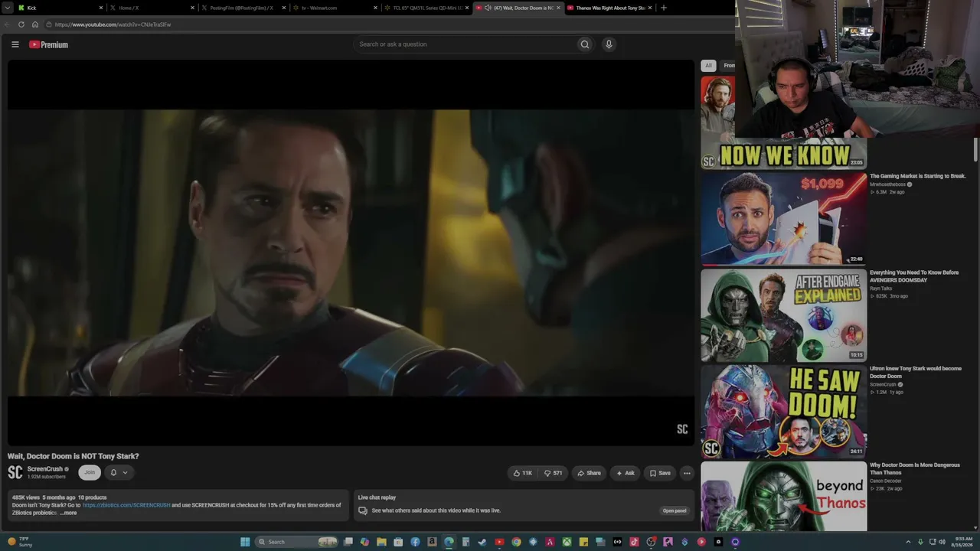980x551 pixels.
Task: Open the volume control in system tray
Action: tap(942, 542)
